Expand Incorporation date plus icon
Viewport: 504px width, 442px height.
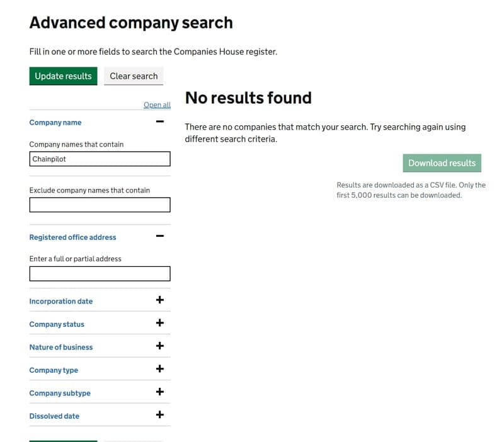(x=160, y=300)
